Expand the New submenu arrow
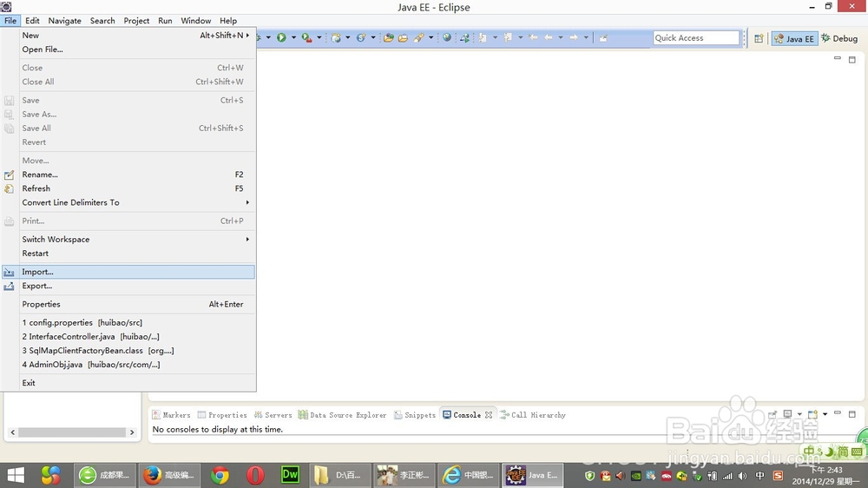The height and width of the screenshot is (488, 868). pyautogui.click(x=247, y=35)
